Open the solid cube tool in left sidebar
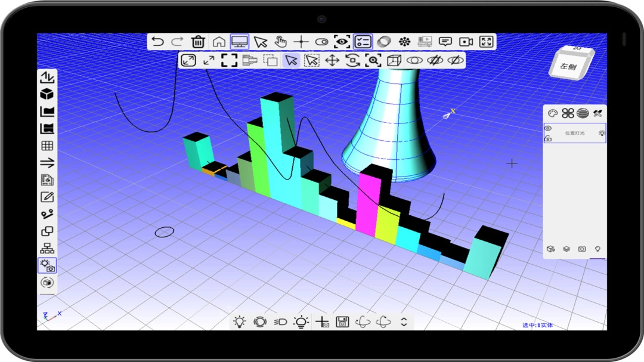This screenshot has height=362, width=644. [x=47, y=94]
